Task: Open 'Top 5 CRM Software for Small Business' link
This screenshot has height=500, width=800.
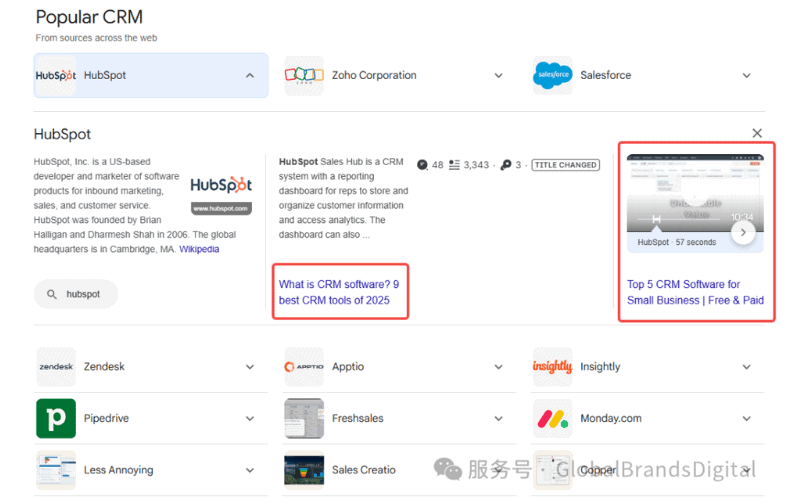Action: click(x=695, y=292)
